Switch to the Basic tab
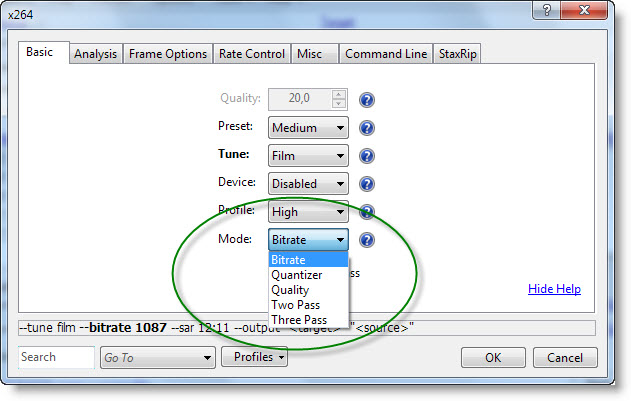The width and height of the screenshot is (631, 401). pyautogui.click(x=43, y=52)
